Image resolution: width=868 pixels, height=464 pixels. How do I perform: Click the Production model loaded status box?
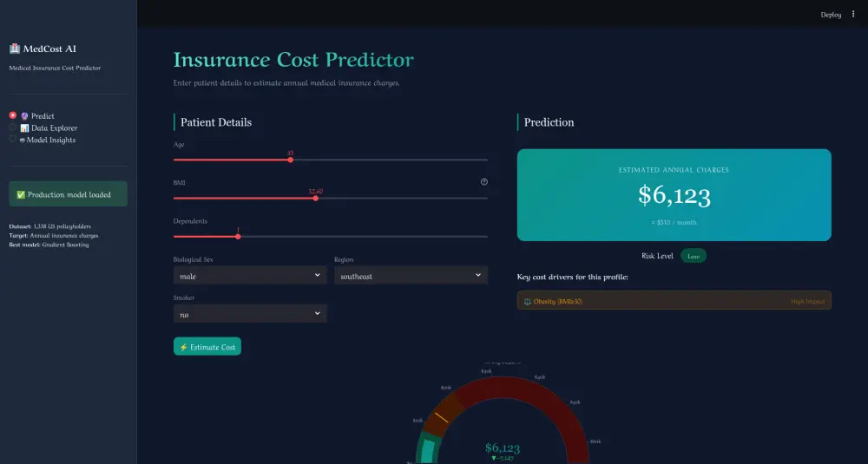(x=68, y=194)
